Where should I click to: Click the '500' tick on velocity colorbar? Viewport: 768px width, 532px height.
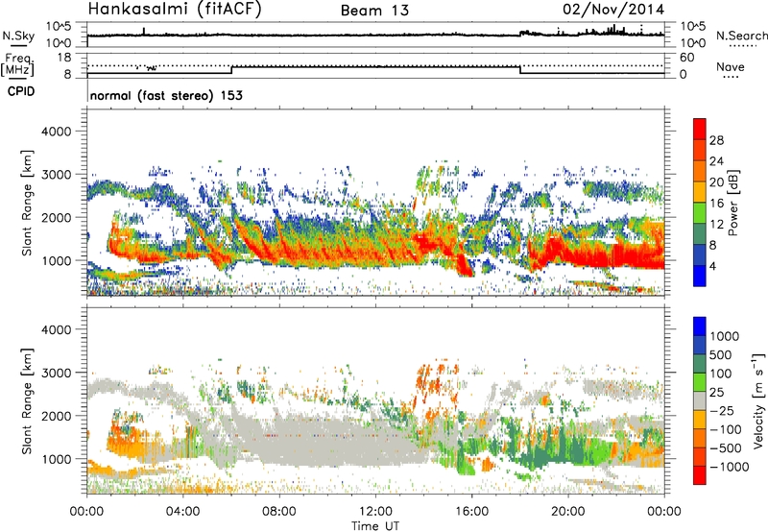721,354
